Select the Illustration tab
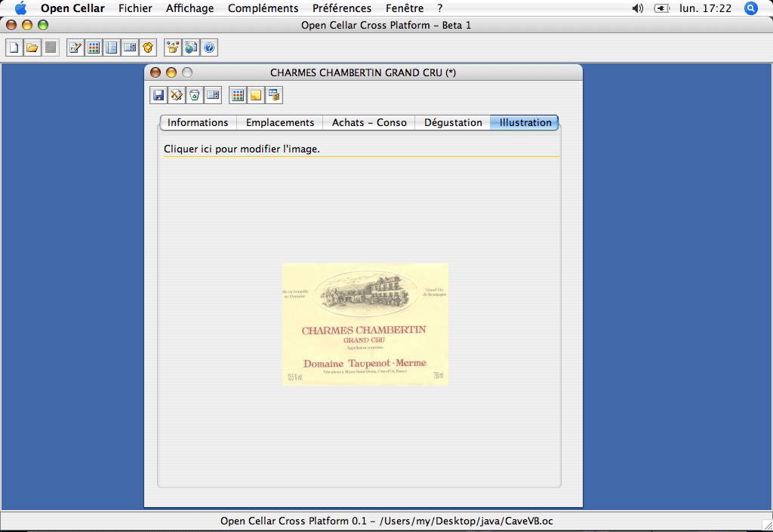The image size is (773, 532). pos(525,123)
